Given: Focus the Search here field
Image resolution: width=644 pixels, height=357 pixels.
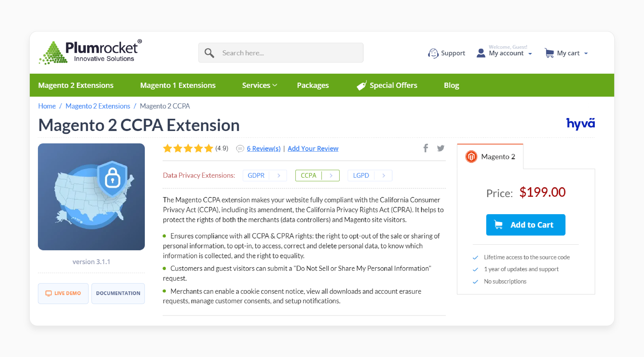Looking at the screenshot, I should [x=281, y=53].
